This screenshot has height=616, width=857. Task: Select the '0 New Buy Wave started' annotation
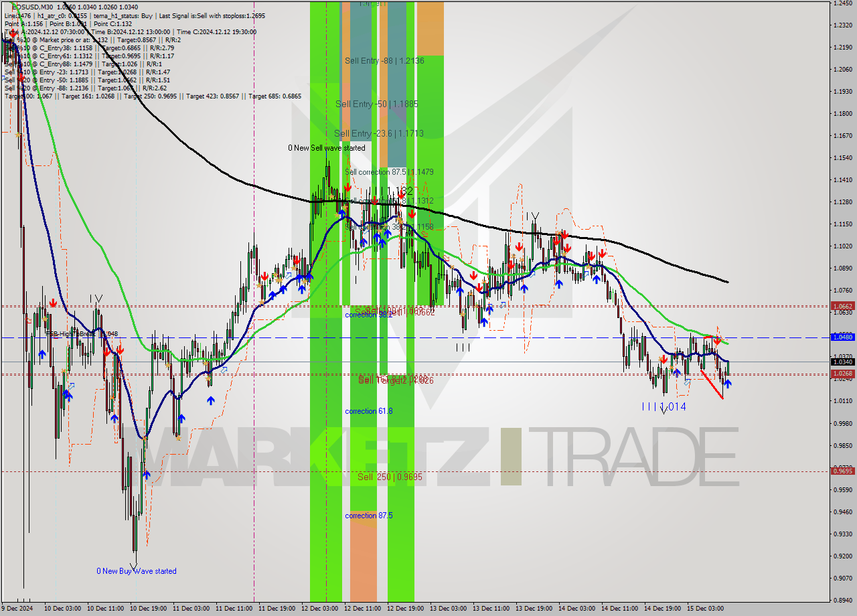click(137, 571)
